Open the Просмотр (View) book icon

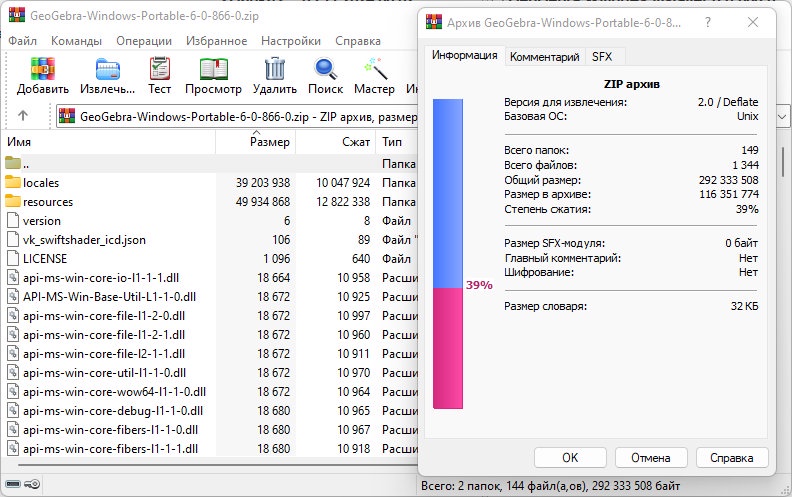[214, 69]
